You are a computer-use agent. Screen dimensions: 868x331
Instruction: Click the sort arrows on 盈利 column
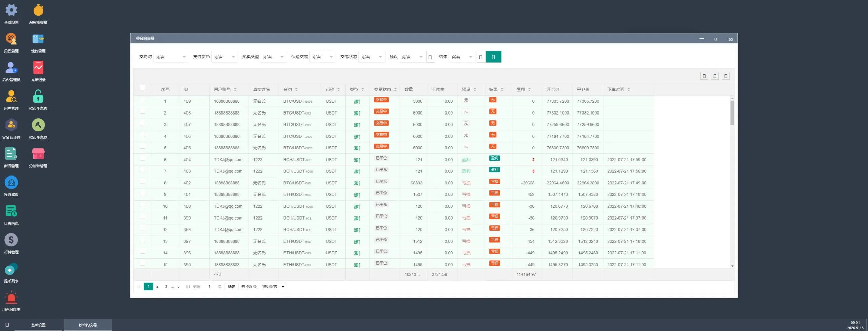(x=529, y=89)
